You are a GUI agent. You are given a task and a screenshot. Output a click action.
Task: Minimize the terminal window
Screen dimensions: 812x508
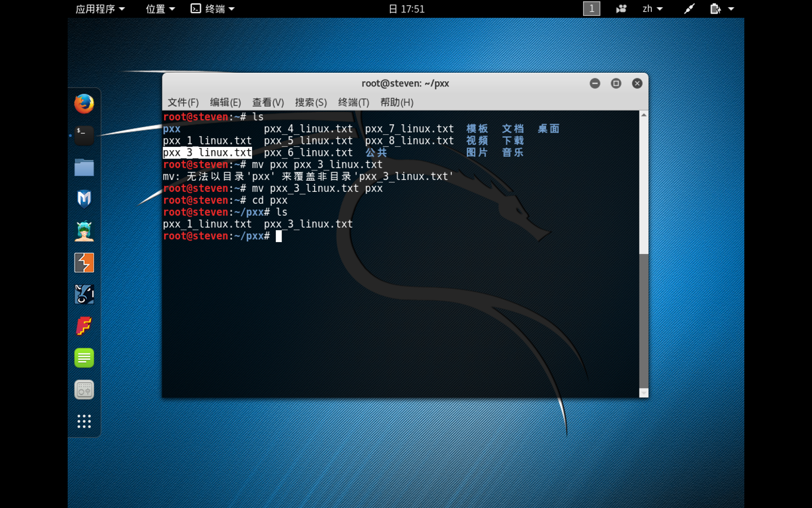[595, 84]
